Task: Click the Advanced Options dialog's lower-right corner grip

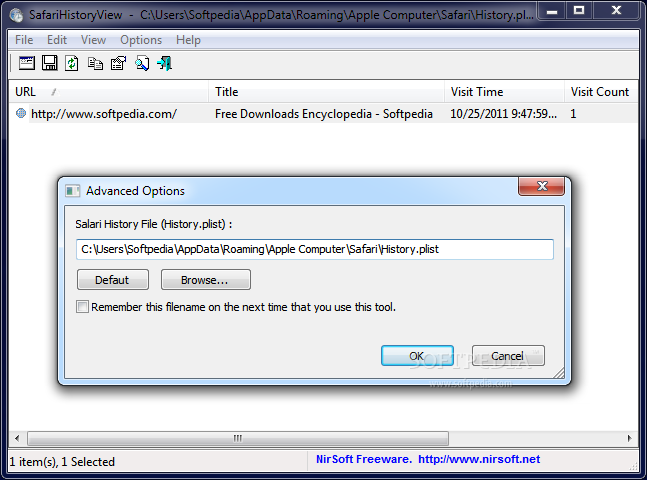Action: coord(559,373)
